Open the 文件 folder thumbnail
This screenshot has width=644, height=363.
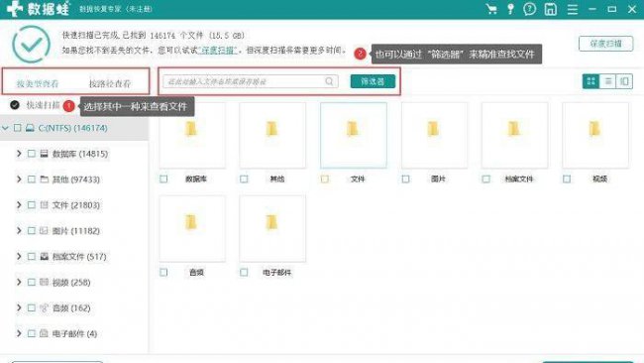[x=354, y=136]
